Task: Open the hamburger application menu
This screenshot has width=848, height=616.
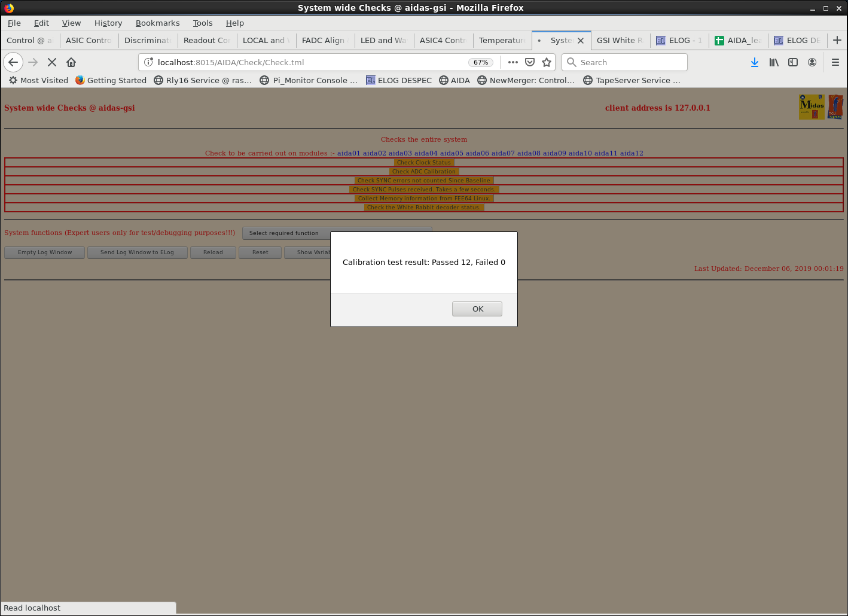Action: 835,62
